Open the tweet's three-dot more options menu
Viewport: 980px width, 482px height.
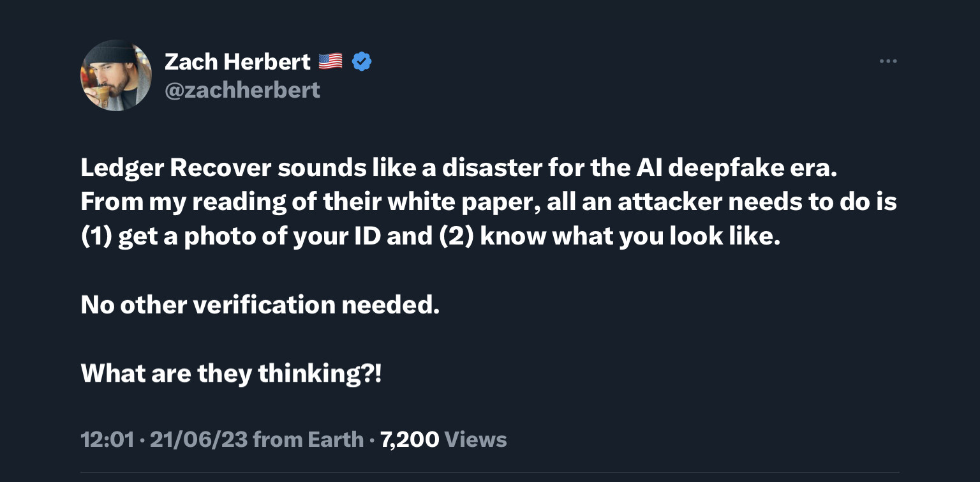point(887,62)
